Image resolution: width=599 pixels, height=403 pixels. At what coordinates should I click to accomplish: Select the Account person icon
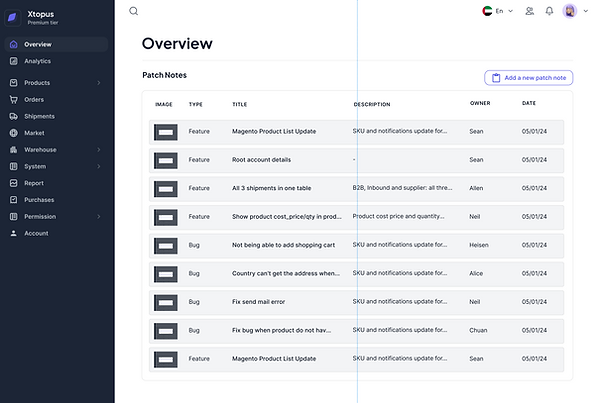pos(13,233)
